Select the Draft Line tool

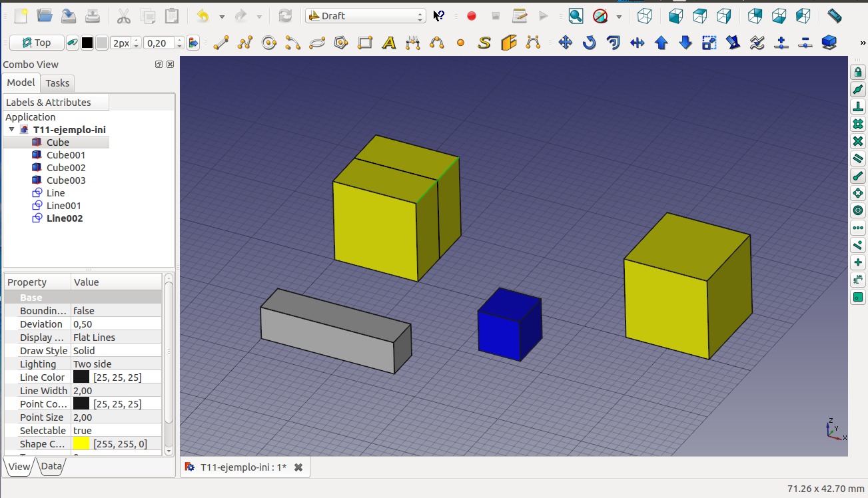(x=220, y=43)
